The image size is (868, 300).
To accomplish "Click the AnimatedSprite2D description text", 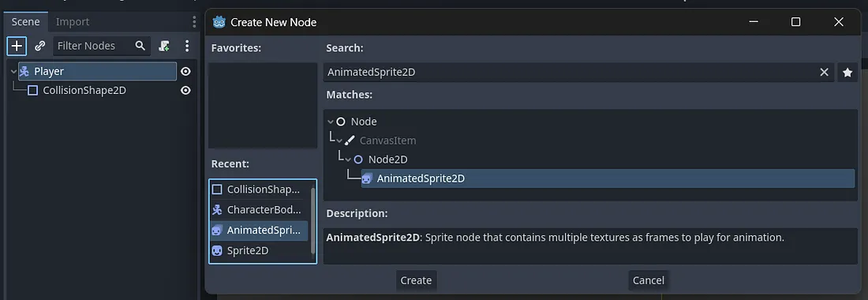I will coord(556,238).
